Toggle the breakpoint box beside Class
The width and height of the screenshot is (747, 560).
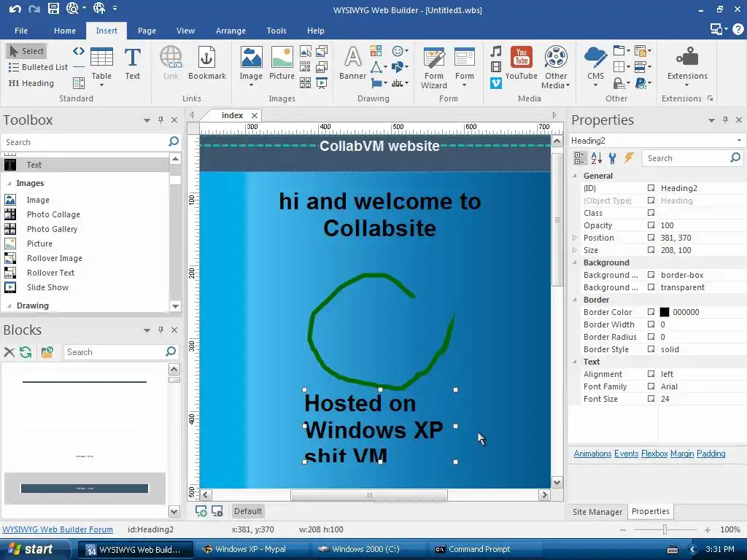[651, 213]
